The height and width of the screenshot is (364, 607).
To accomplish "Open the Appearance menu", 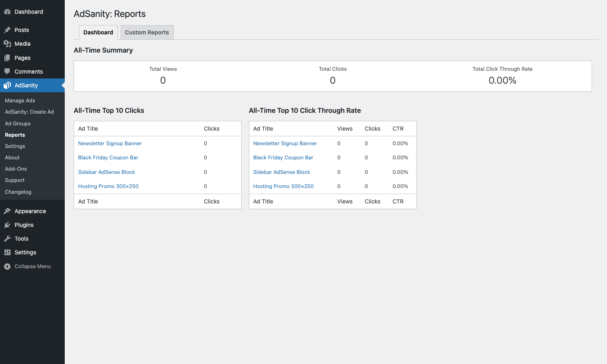I will pyautogui.click(x=30, y=211).
